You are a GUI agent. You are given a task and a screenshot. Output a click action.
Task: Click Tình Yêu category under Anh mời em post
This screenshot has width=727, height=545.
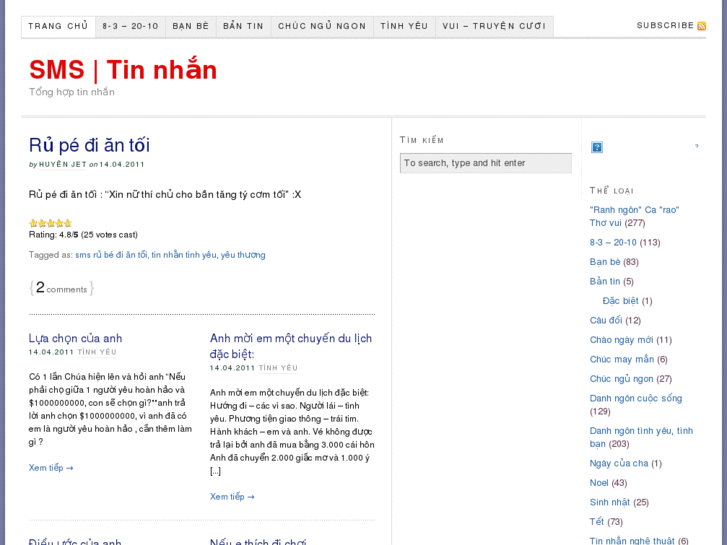(278, 368)
